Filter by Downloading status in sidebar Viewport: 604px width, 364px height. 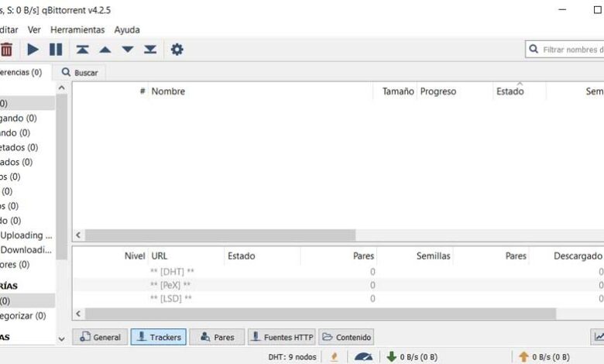tap(26, 249)
